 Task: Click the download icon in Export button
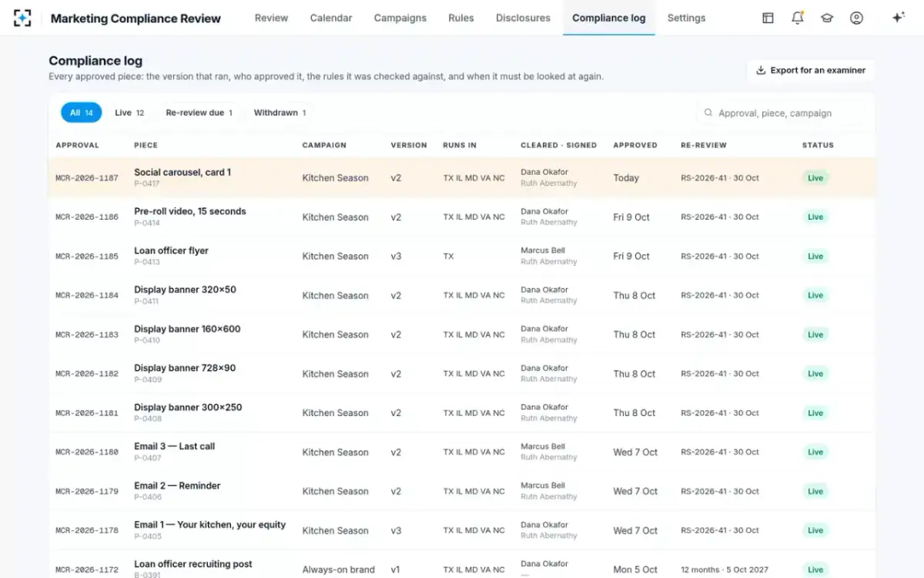(761, 70)
